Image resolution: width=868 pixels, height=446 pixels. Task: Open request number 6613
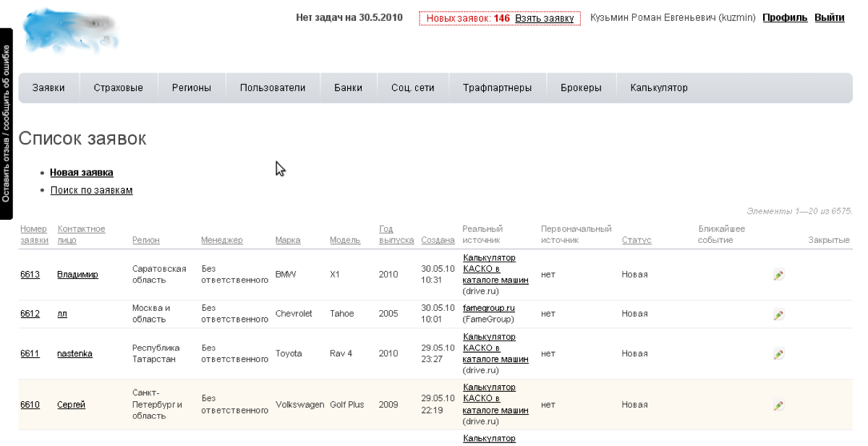click(x=30, y=275)
